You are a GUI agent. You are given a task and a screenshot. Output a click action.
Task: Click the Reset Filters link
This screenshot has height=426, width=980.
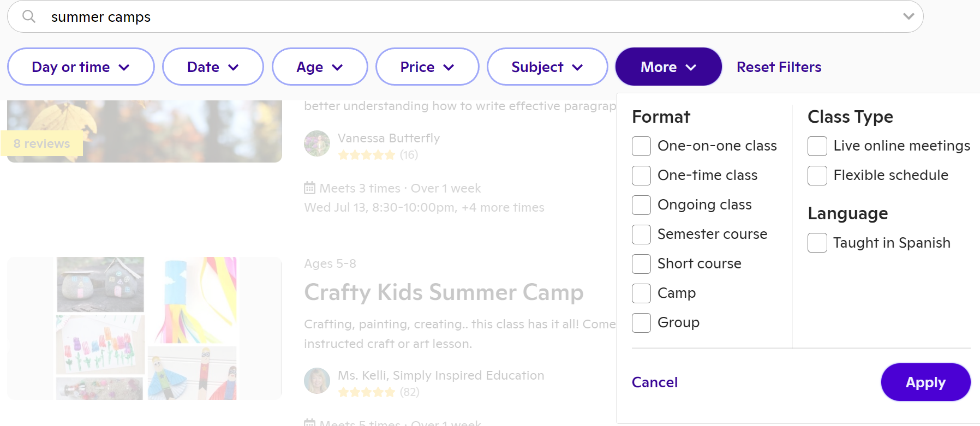tap(779, 67)
